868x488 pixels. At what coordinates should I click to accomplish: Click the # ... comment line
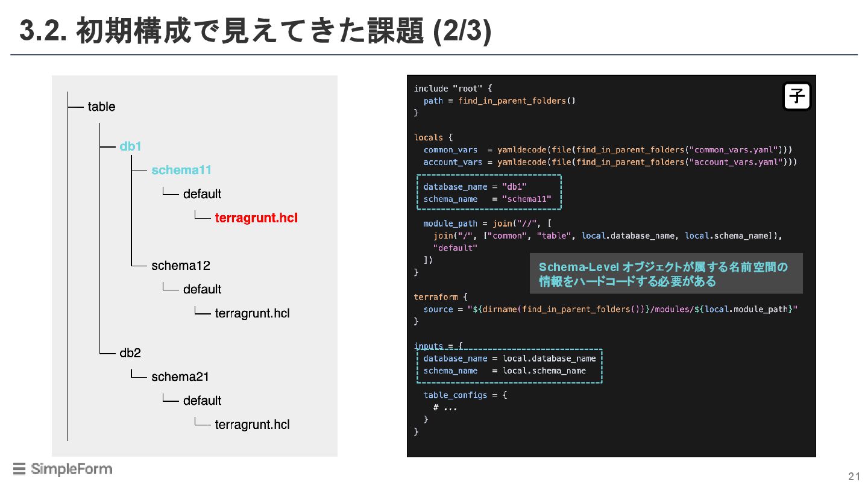click(445, 407)
